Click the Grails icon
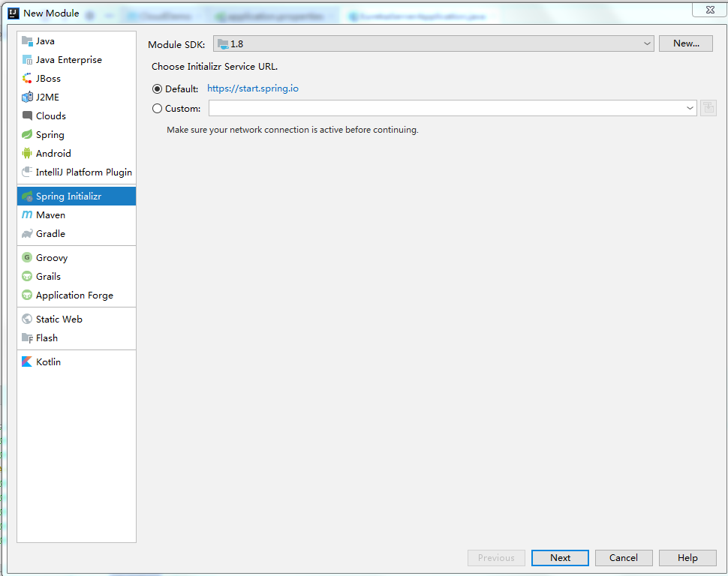 (x=27, y=276)
